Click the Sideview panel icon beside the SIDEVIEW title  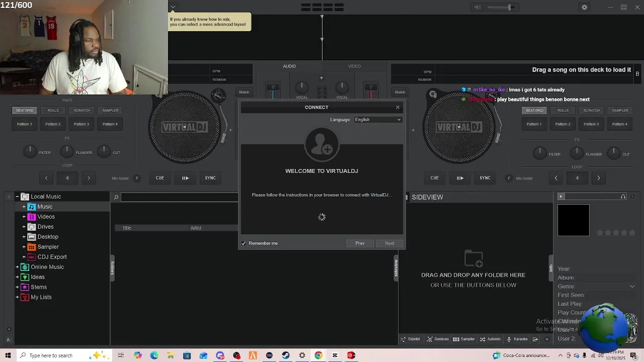point(407,197)
